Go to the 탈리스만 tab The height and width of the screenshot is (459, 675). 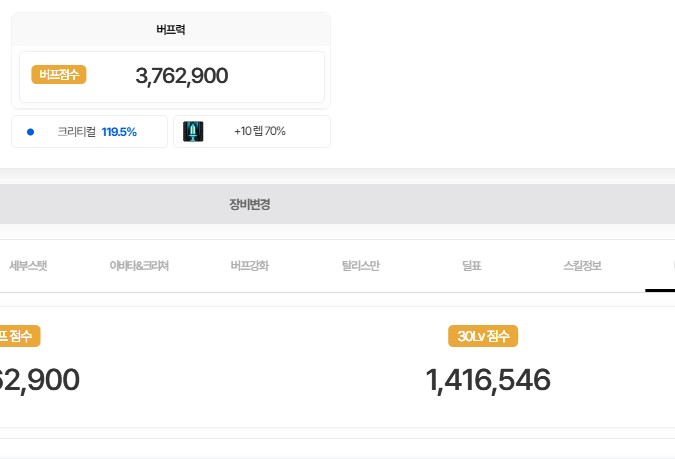[360, 266]
